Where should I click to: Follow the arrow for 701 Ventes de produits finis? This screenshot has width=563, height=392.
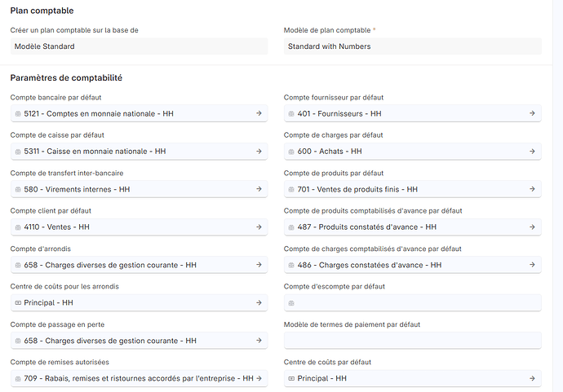click(532, 189)
